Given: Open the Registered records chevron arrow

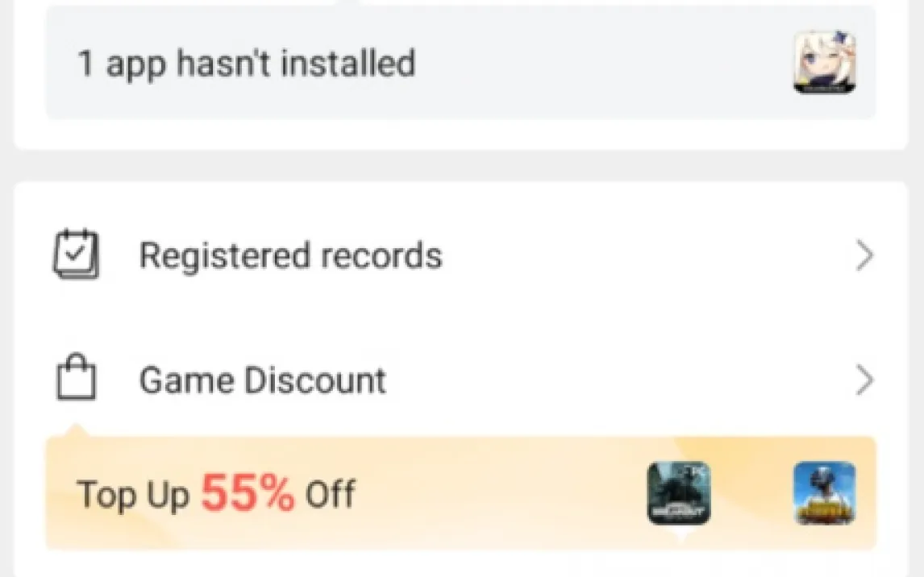Looking at the screenshot, I should (864, 256).
